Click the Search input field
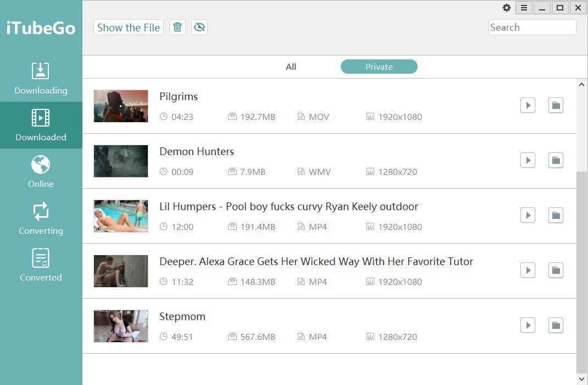Image resolution: width=588 pixels, height=385 pixels. tap(532, 28)
